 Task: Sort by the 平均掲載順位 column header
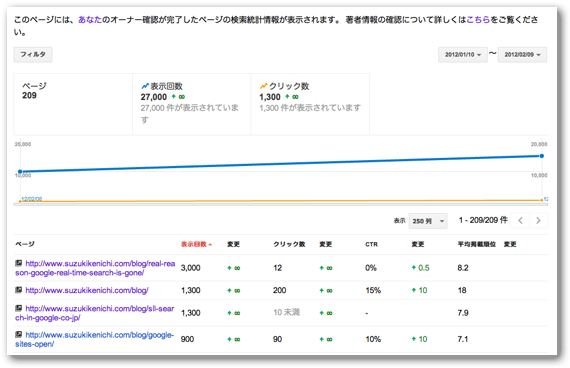[476, 244]
